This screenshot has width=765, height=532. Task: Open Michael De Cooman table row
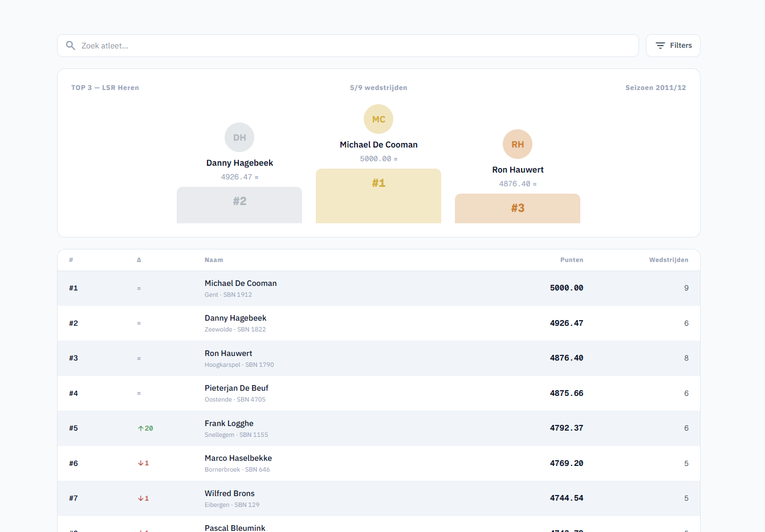pos(379,288)
